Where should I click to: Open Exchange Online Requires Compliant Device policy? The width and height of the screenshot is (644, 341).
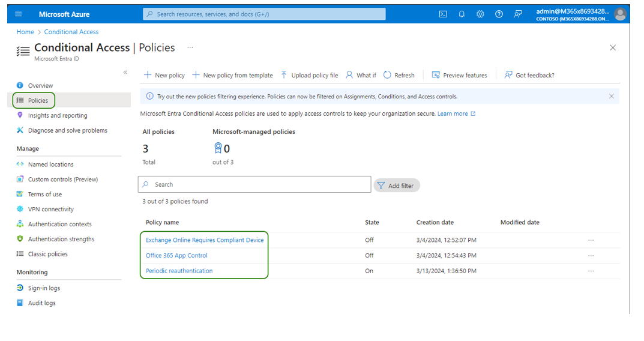coord(205,240)
